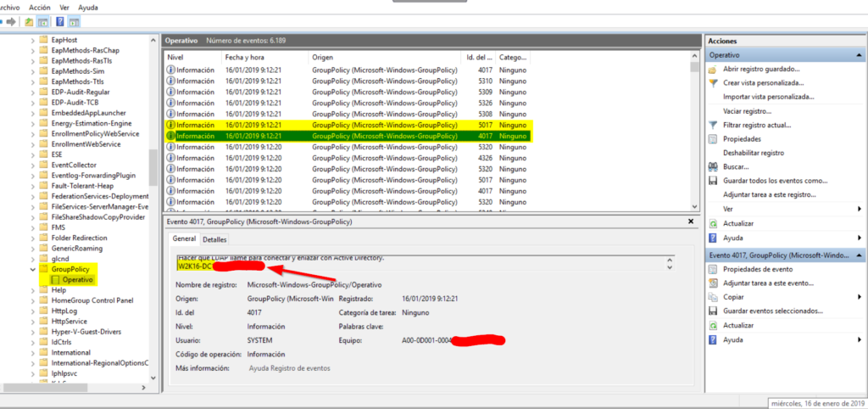
Task: Switch to the Detalles tab
Action: [x=214, y=240]
